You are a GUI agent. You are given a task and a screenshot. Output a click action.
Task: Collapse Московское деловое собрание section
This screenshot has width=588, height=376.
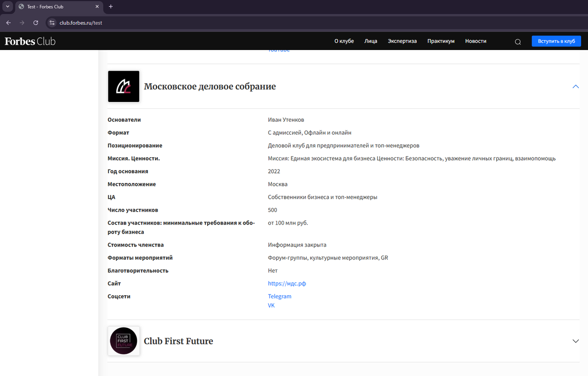[576, 86]
